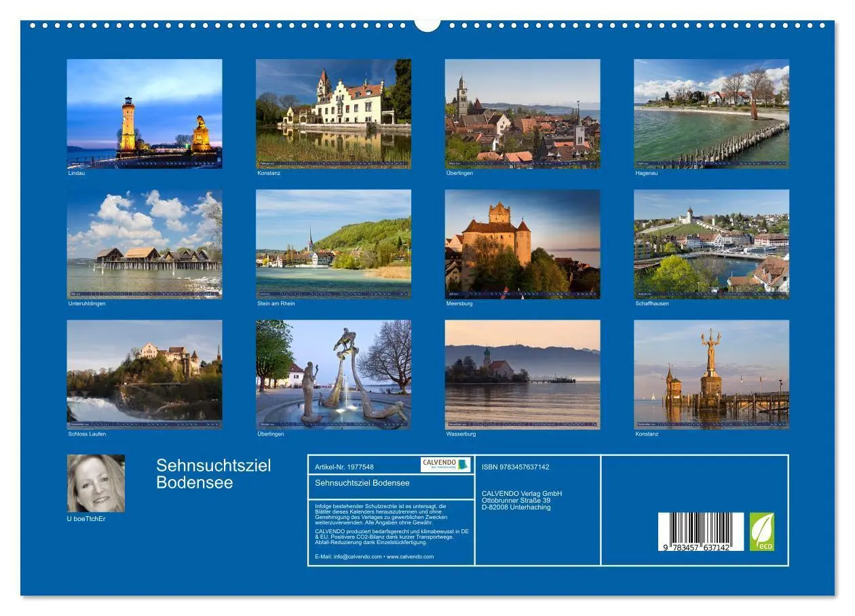Open the Meersburg castle photo
The width and height of the screenshot is (855, 616).
click(x=522, y=244)
